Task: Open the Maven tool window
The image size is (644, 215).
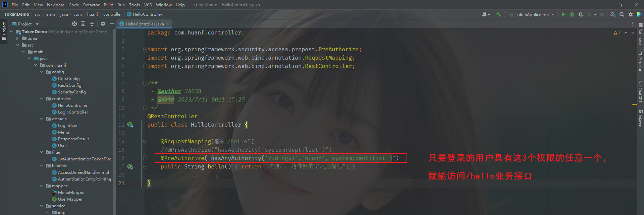Action: click(641, 118)
